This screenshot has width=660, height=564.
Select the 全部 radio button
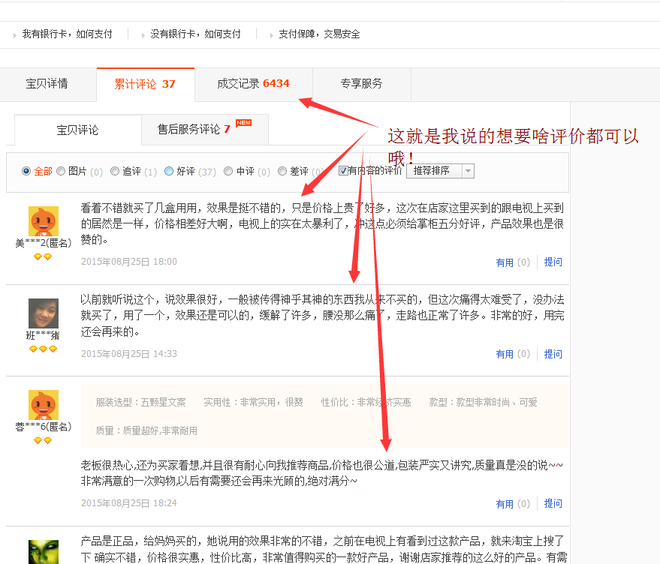pyautogui.click(x=26, y=172)
